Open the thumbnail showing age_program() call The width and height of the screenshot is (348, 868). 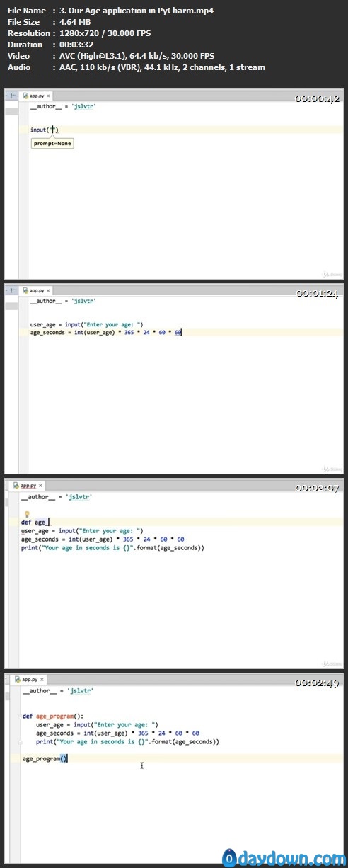pyautogui.click(x=174, y=768)
